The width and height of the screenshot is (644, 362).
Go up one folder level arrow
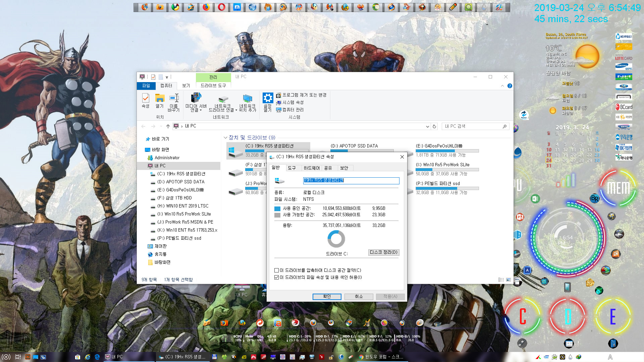(168, 126)
